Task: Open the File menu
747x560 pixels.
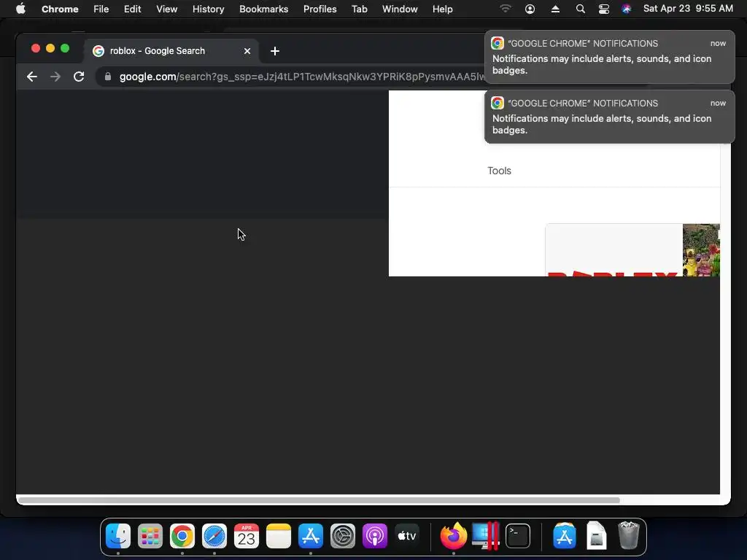Action: pyautogui.click(x=101, y=9)
